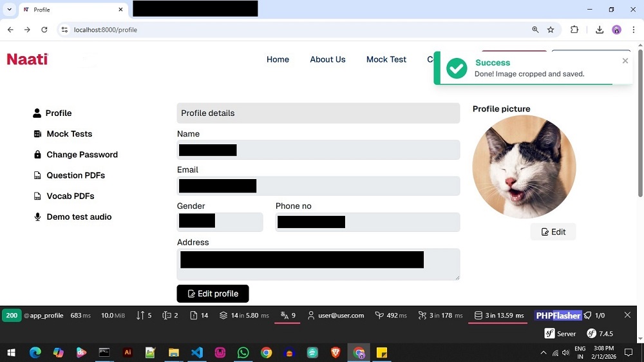
Task: Open the 200 status code debug panel
Action: point(12,316)
